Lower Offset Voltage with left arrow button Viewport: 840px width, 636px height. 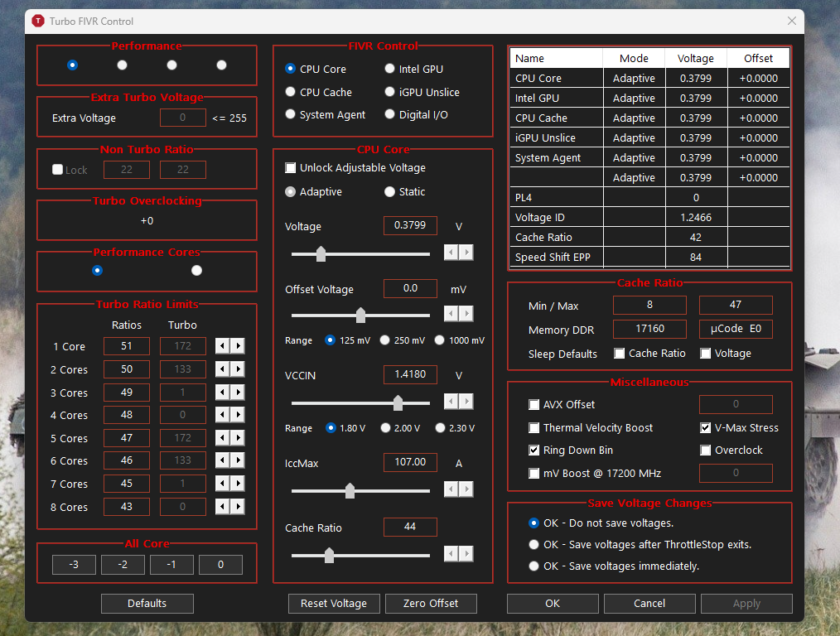coord(451,314)
